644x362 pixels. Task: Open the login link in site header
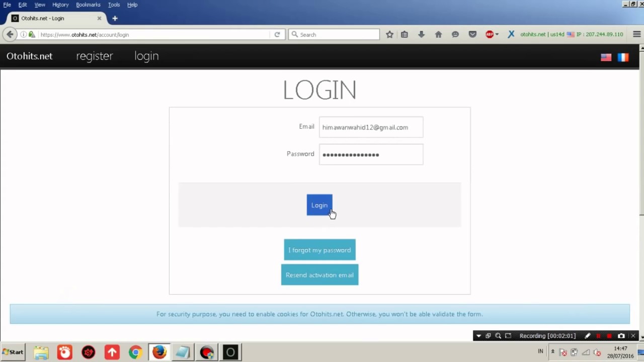[x=146, y=56]
